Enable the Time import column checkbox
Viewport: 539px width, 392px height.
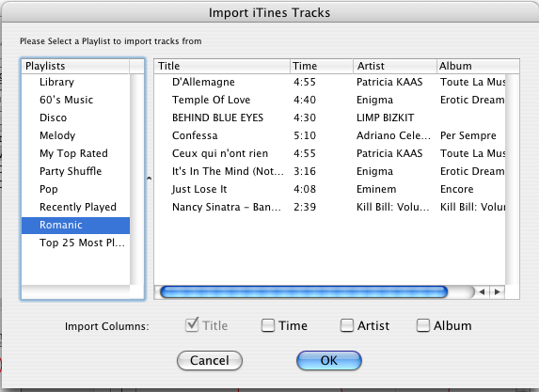tap(268, 325)
